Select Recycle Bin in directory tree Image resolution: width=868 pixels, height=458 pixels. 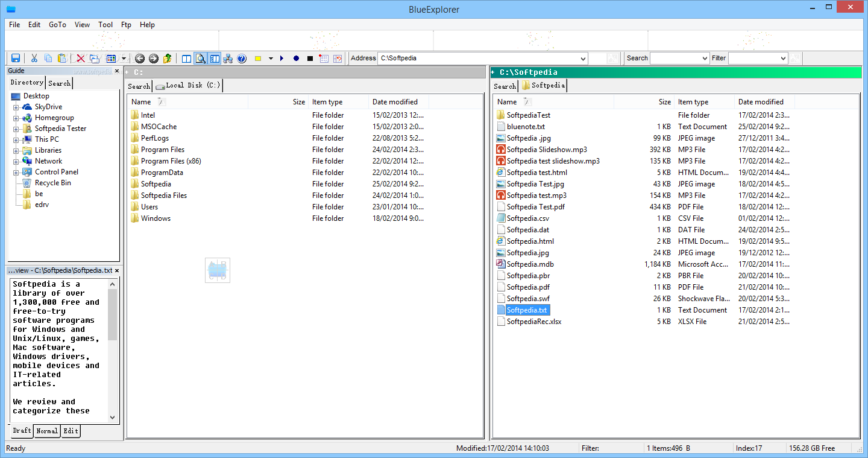tap(52, 183)
